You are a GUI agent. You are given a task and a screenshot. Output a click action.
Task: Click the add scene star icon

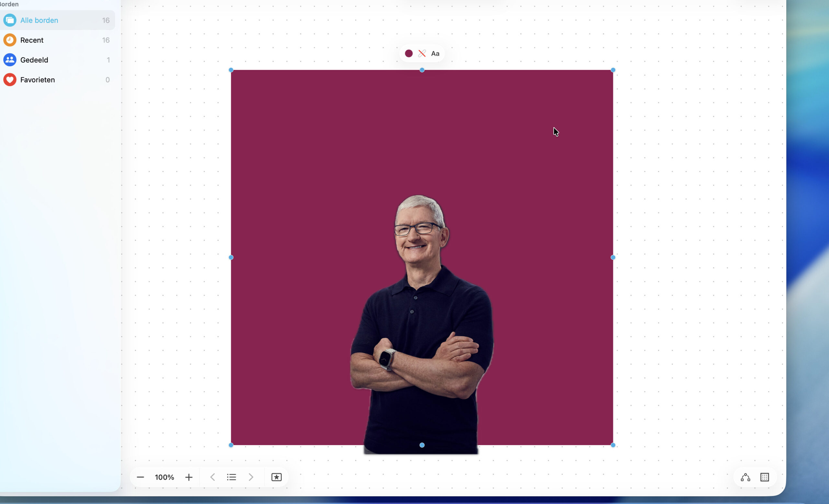tap(277, 477)
